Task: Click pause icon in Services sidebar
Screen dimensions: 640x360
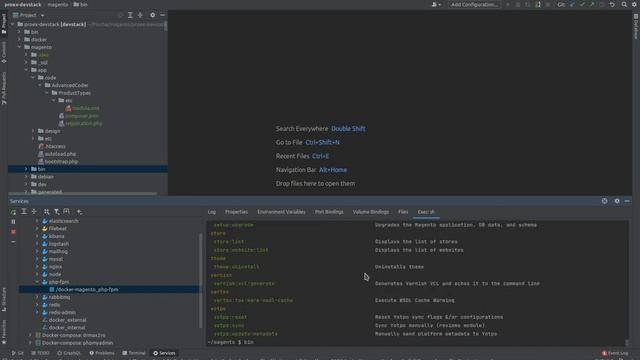Action: click(x=13, y=222)
